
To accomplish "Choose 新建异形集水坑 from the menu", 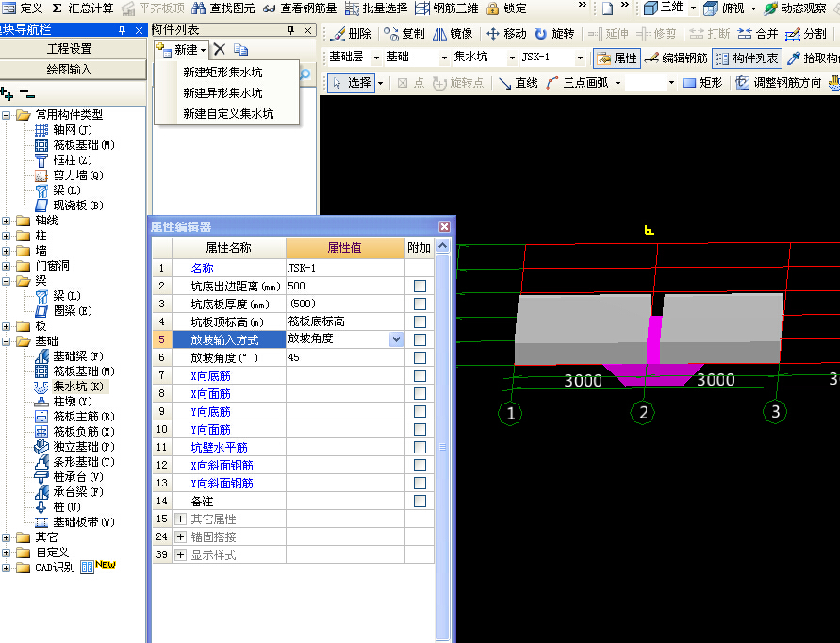I will click(x=222, y=93).
